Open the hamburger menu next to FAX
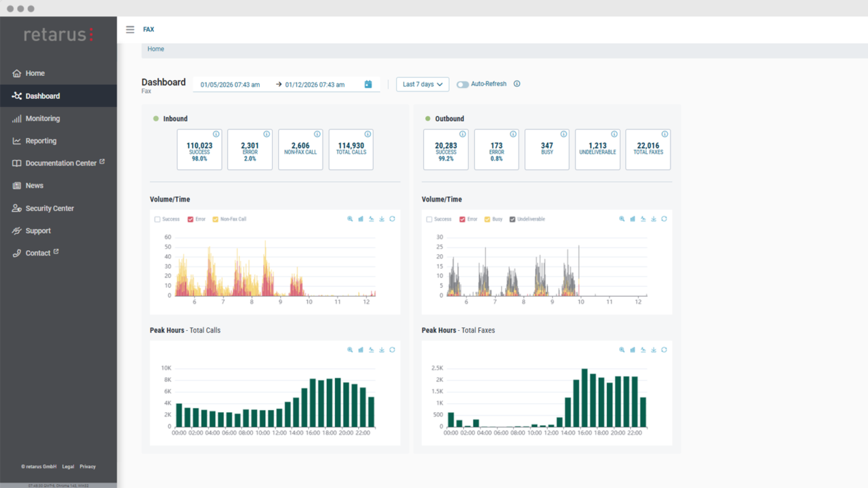This screenshot has width=868, height=488. [130, 29]
